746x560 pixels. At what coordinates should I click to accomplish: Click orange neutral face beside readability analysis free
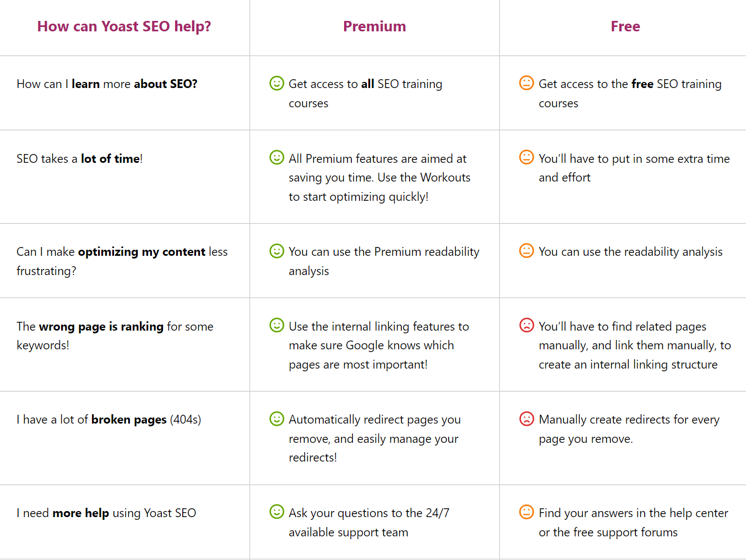(526, 251)
